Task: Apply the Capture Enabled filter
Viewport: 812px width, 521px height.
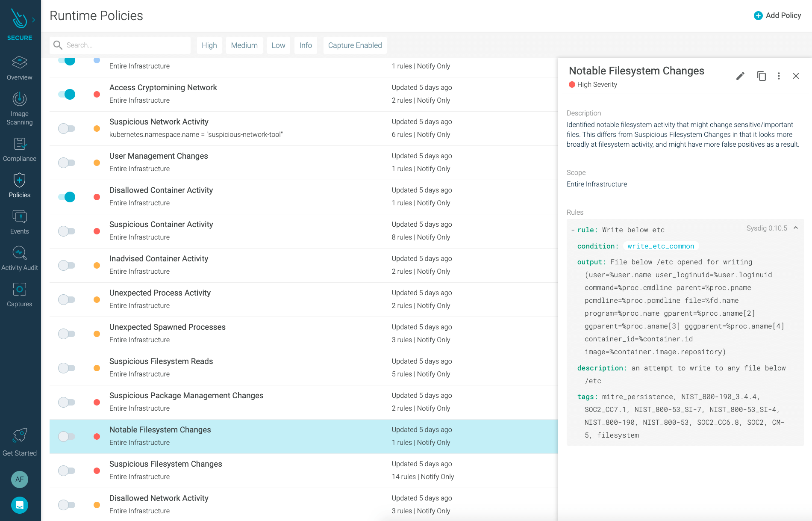Action: (355, 45)
